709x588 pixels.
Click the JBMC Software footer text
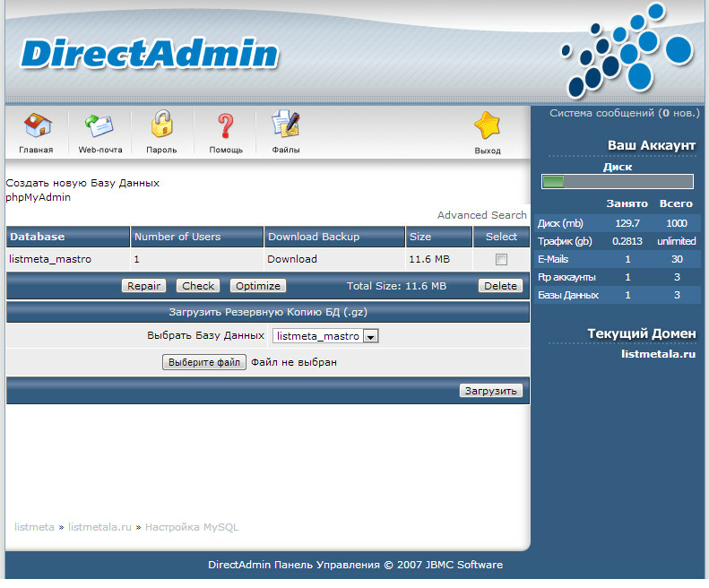pos(464,565)
